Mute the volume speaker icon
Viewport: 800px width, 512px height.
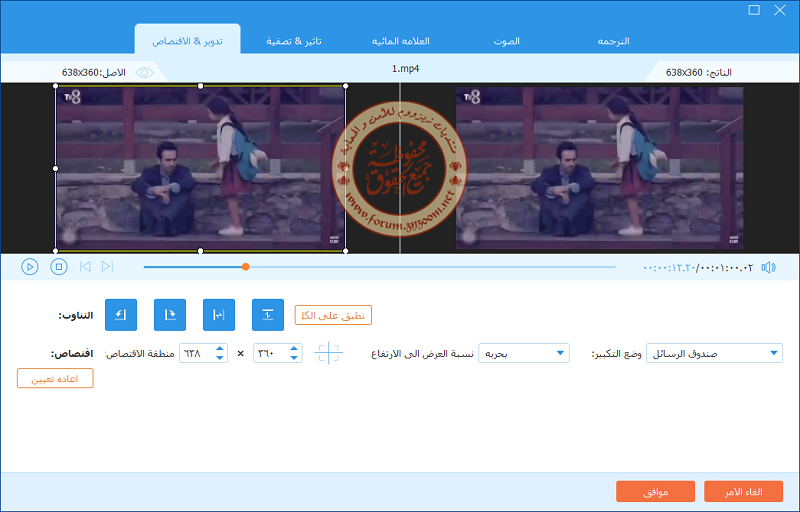pyautogui.click(x=768, y=267)
